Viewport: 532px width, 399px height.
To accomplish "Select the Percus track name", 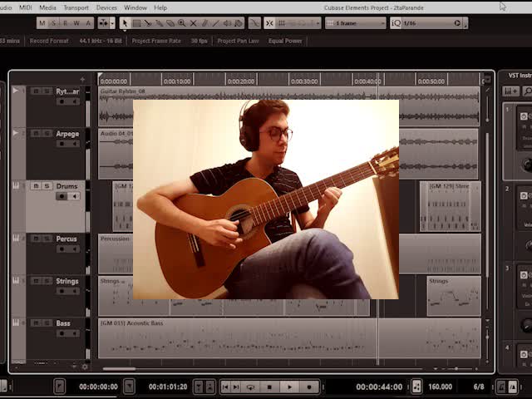I will click(66, 239).
